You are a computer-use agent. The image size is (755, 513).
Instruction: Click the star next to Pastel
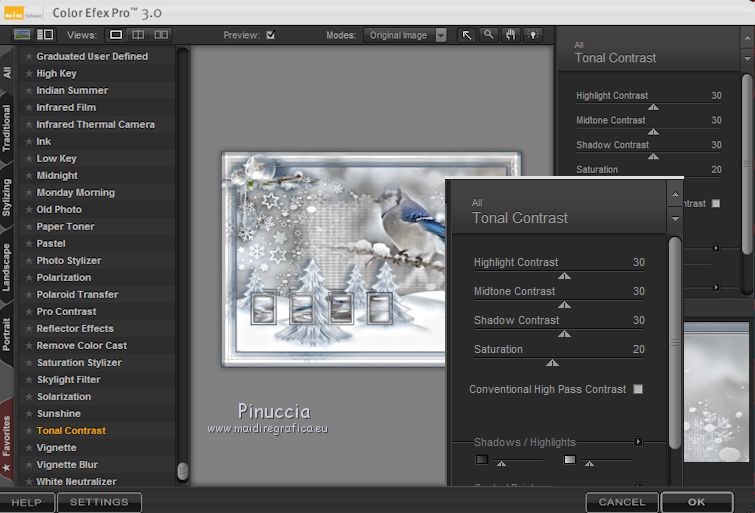point(29,243)
